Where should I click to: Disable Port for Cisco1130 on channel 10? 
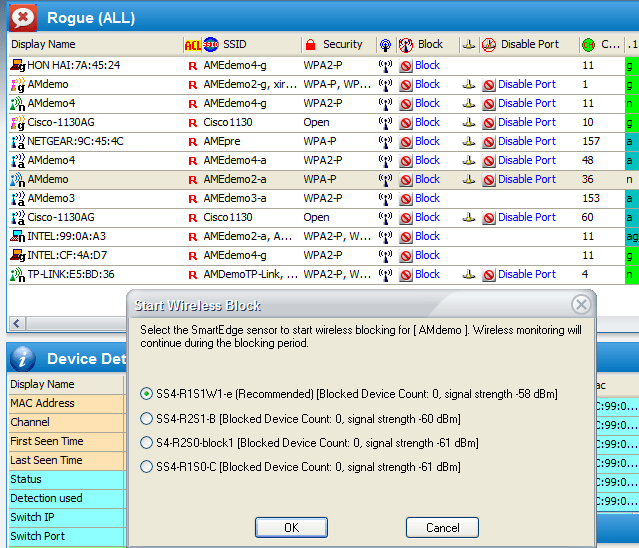coord(527,122)
